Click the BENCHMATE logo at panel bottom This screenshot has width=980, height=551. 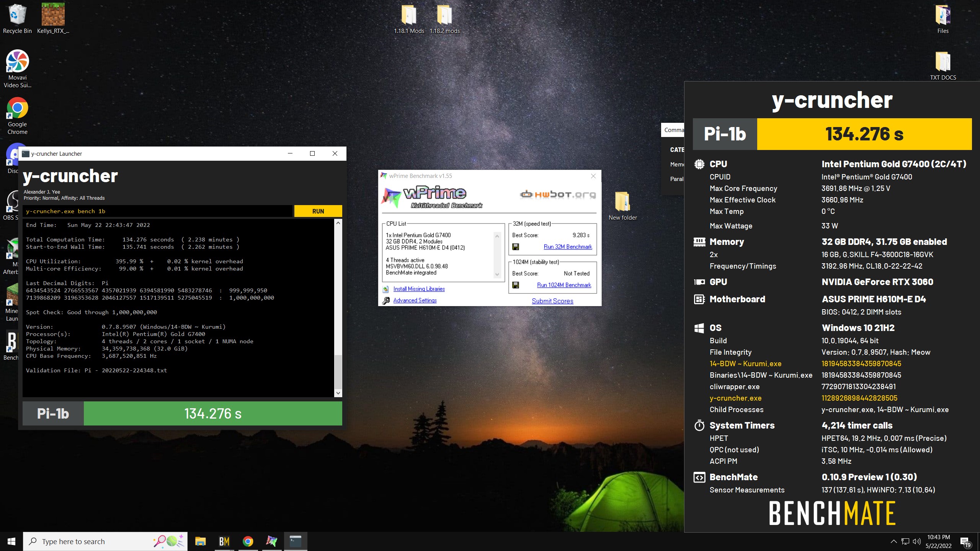point(832,514)
